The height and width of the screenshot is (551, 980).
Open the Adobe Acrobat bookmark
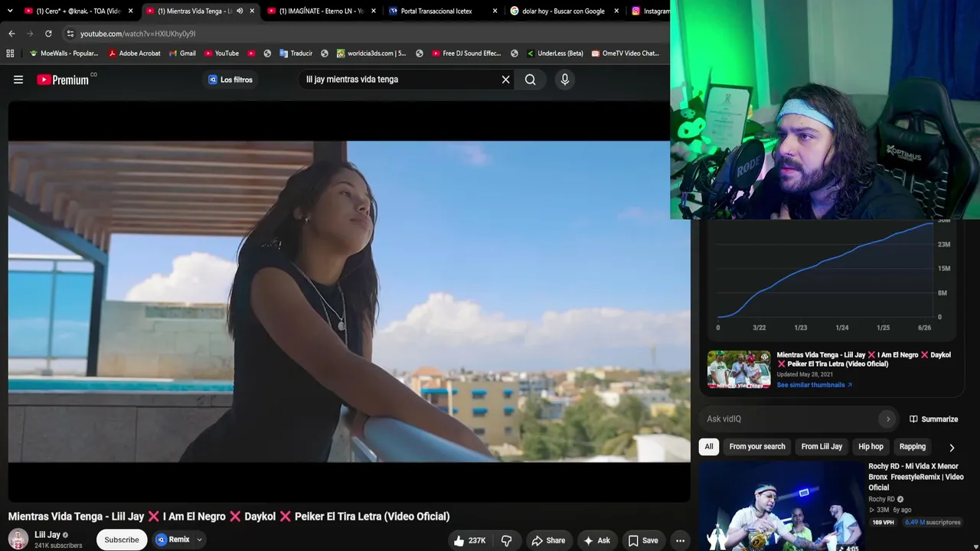pos(134,54)
